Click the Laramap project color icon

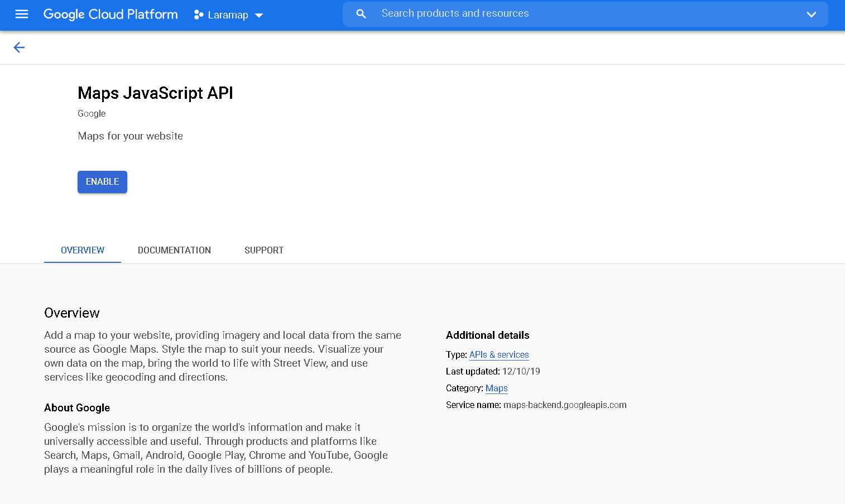click(x=199, y=15)
